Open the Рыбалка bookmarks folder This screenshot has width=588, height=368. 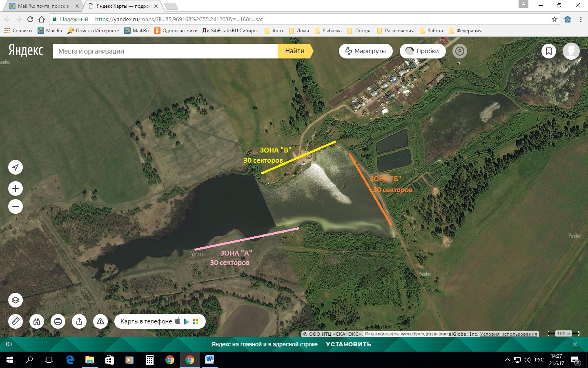(x=328, y=31)
